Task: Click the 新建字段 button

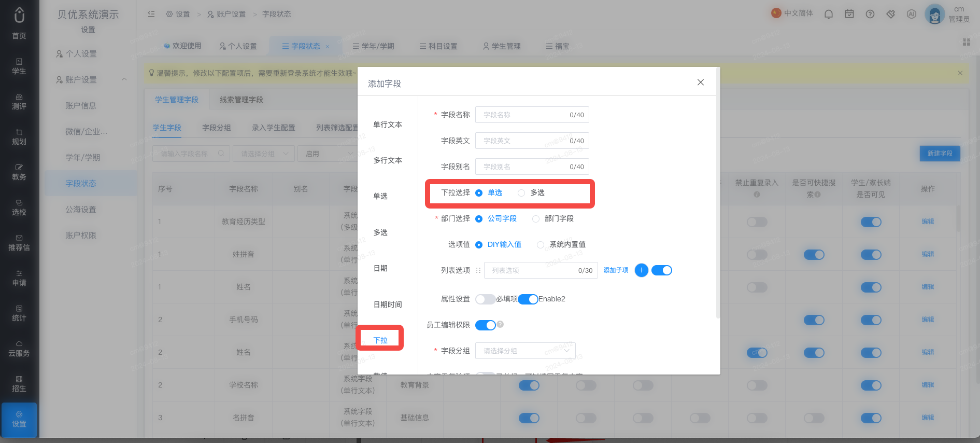Action: coord(940,154)
